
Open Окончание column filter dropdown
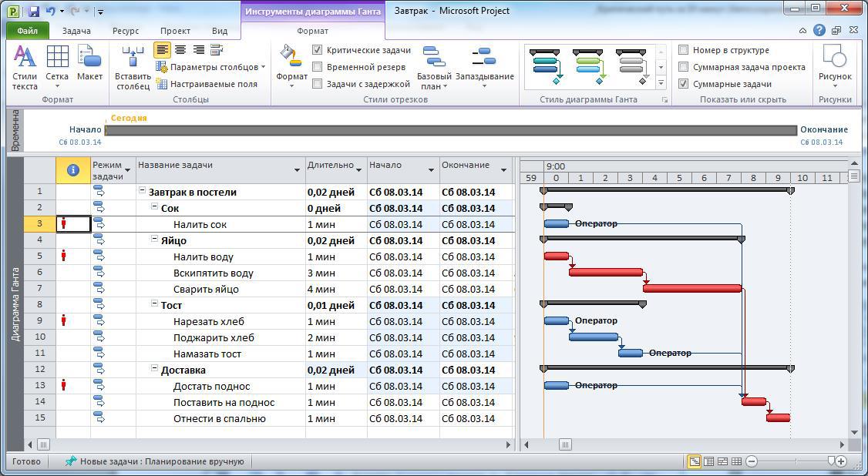(503, 170)
